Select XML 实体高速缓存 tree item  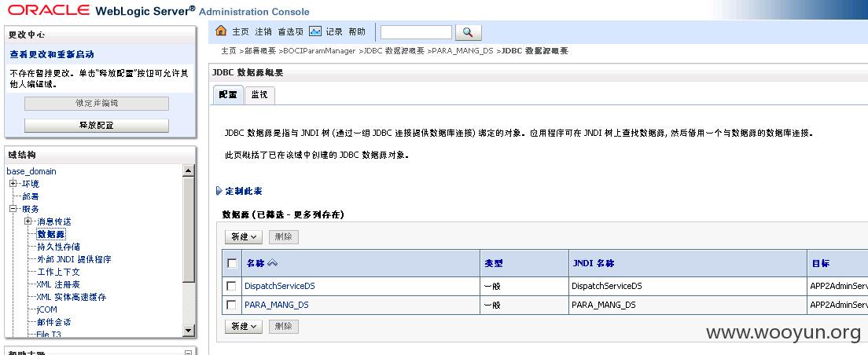[71, 297]
